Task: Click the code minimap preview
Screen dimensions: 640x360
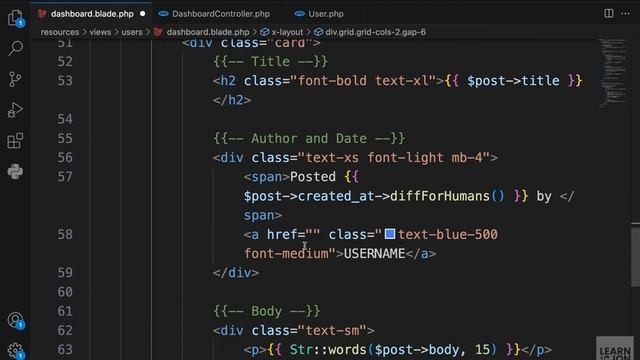Action: (613, 73)
